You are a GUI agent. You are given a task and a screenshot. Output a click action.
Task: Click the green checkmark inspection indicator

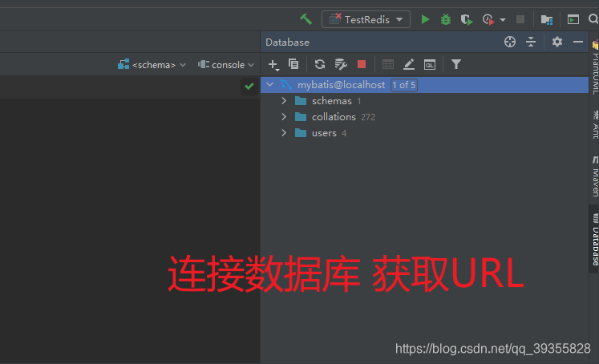249,86
